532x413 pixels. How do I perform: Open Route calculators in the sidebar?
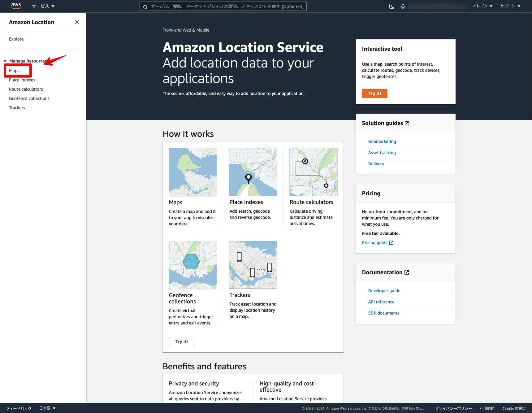click(26, 89)
